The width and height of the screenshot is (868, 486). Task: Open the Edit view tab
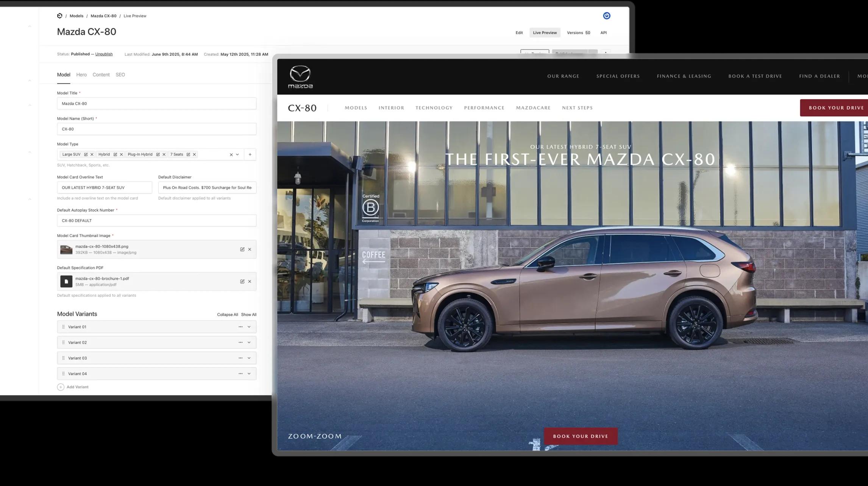pyautogui.click(x=519, y=33)
